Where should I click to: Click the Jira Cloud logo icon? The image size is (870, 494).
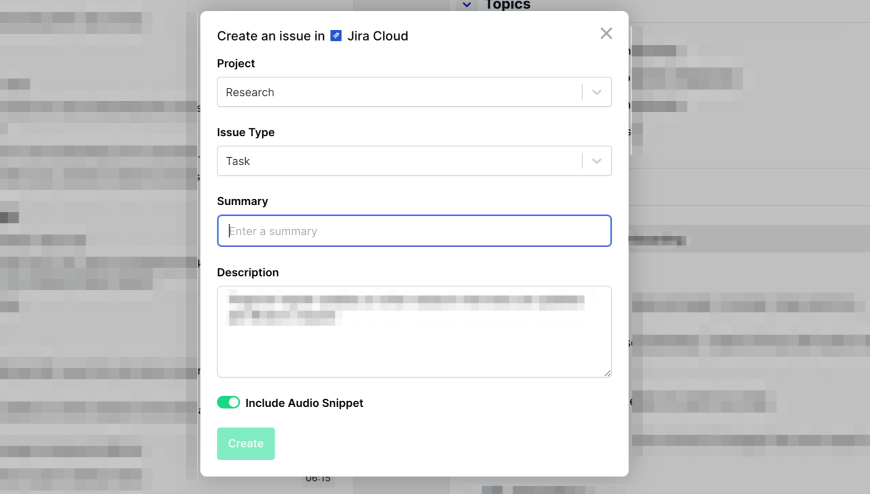pos(336,36)
